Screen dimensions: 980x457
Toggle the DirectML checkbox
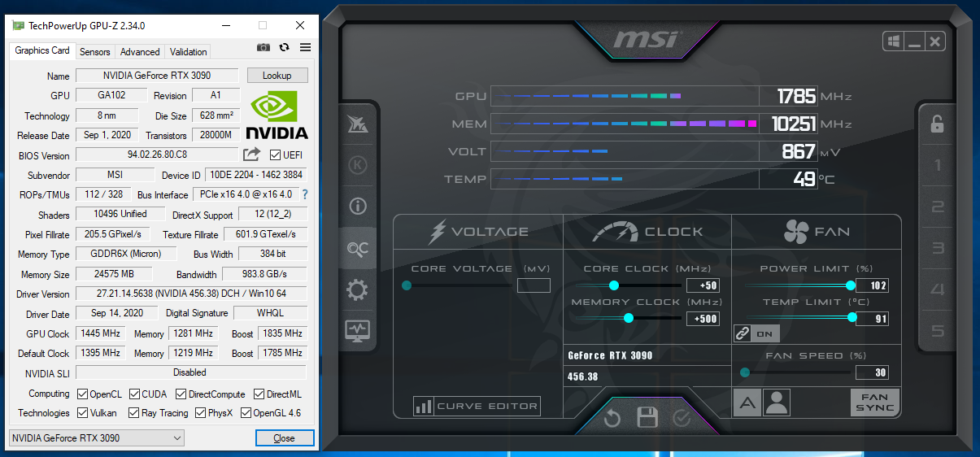[259, 394]
